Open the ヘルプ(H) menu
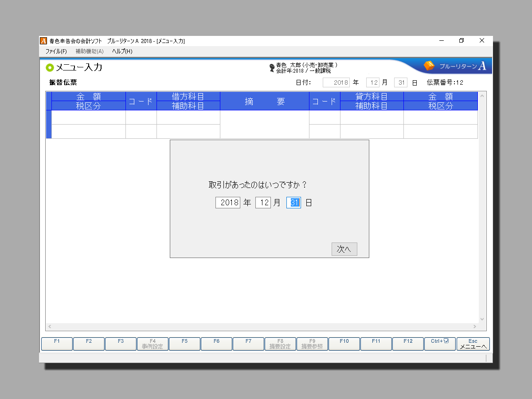 122,51
